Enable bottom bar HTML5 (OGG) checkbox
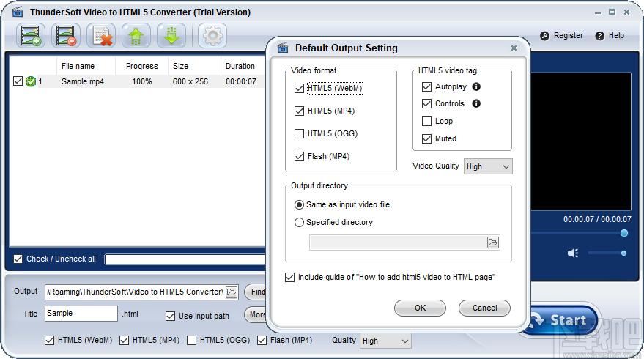Image resolution: width=644 pixels, height=359 pixels. tap(191, 340)
